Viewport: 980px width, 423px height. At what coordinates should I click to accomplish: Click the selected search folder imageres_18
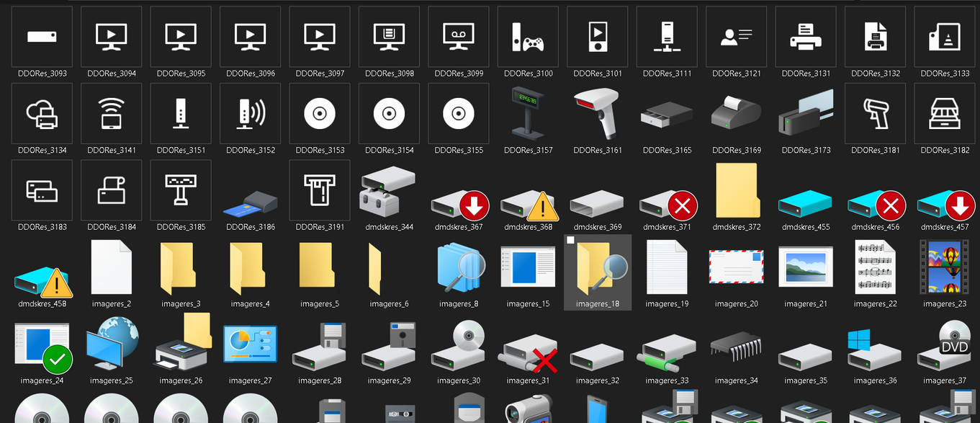coord(597,272)
